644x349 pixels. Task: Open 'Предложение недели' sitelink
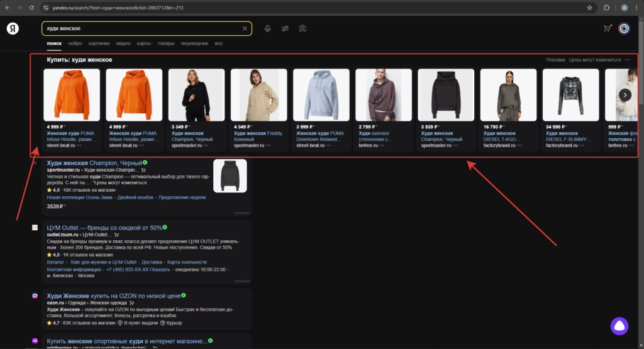click(182, 197)
